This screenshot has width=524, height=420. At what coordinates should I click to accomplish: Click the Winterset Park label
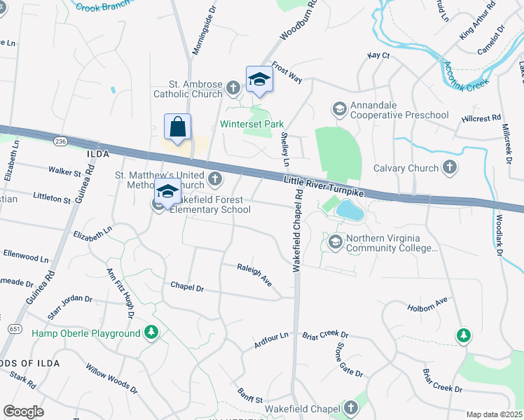click(x=252, y=124)
